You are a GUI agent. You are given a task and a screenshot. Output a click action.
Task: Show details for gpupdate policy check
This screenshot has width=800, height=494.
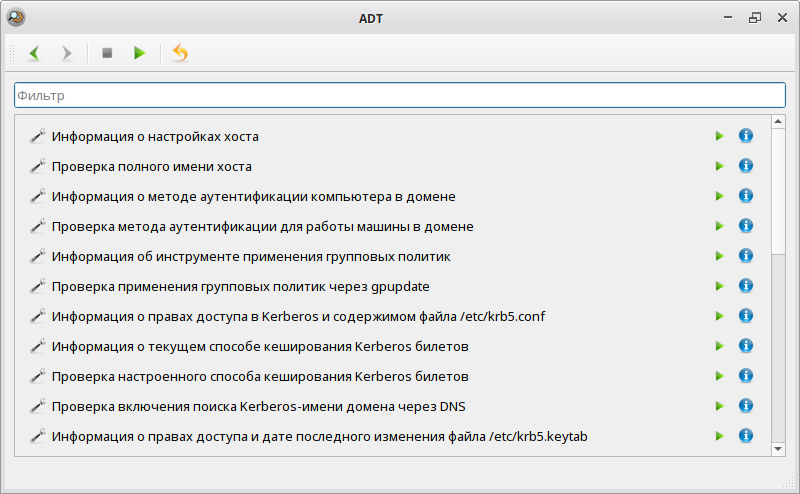(745, 286)
